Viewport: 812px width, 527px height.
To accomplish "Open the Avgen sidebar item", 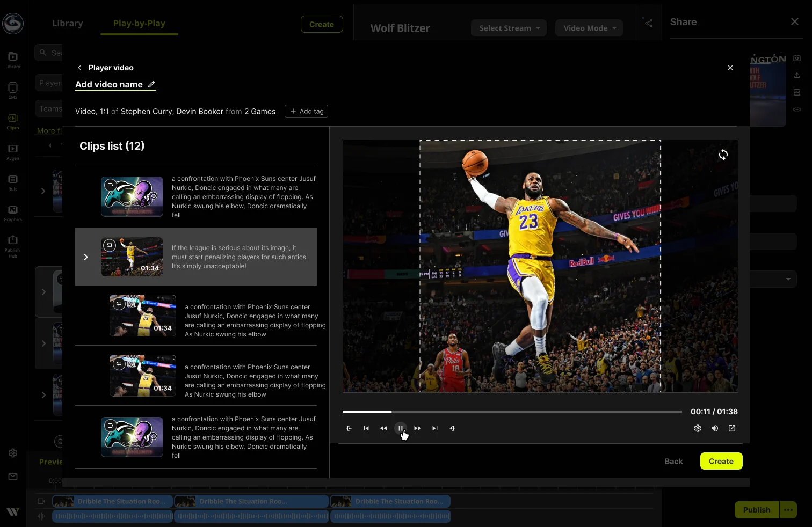I will point(13,151).
